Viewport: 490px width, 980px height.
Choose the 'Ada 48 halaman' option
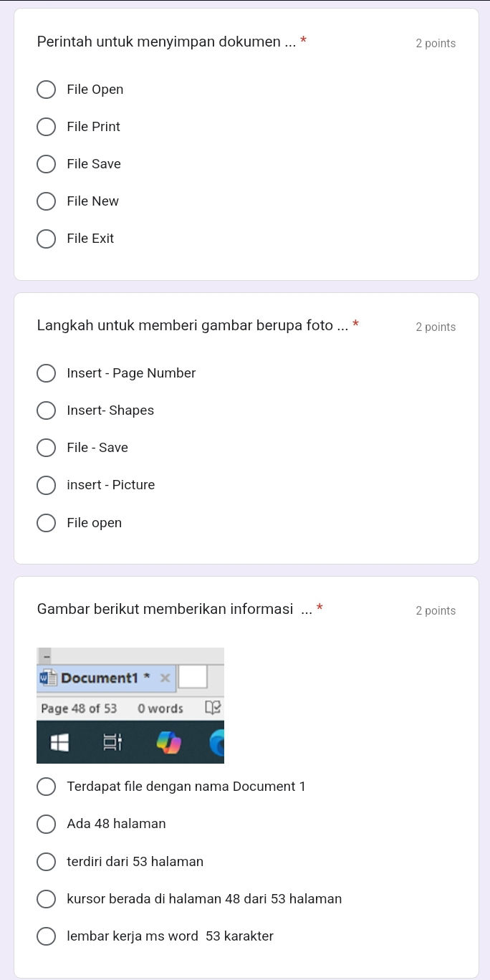click(47, 824)
